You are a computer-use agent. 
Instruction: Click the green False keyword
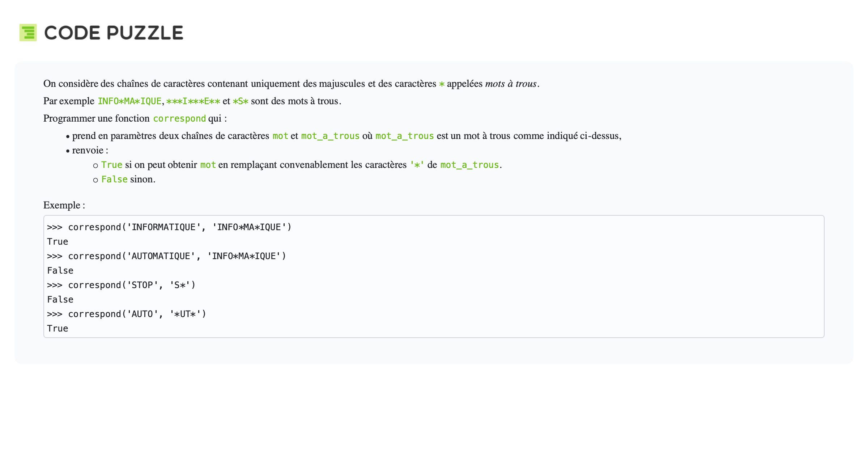pyautogui.click(x=114, y=179)
